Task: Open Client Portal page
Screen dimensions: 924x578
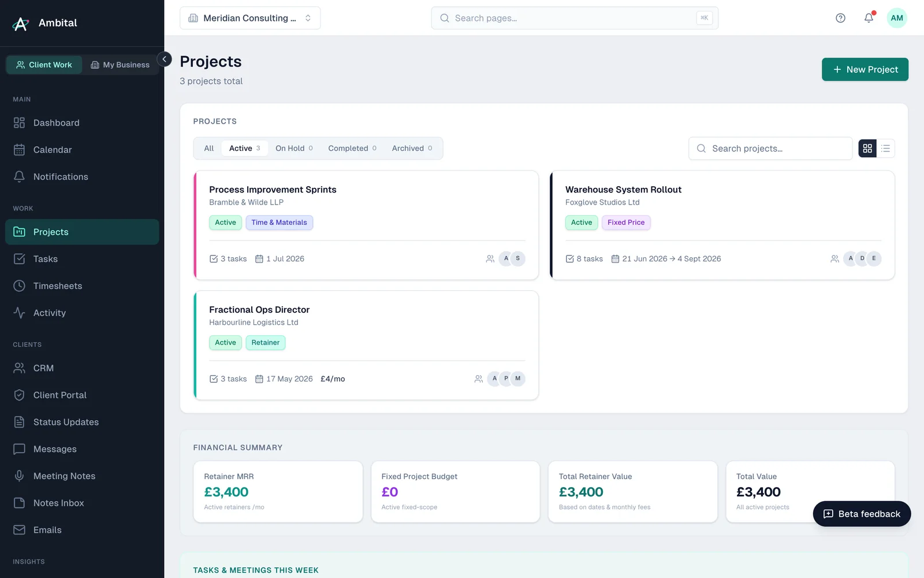Action: pos(82,395)
